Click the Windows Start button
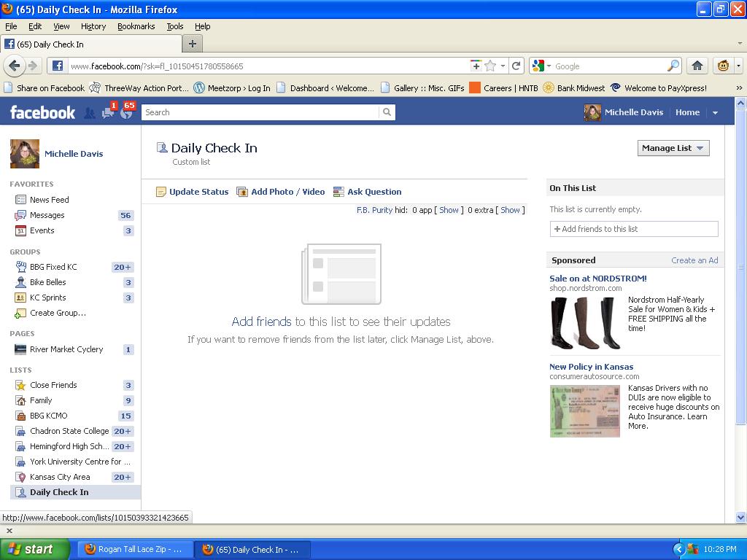Image resolution: width=747 pixels, height=560 pixels. (35, 550)
